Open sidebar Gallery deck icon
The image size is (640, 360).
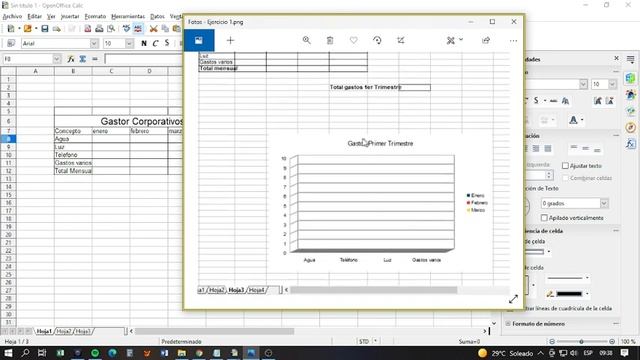pos(631,95)
